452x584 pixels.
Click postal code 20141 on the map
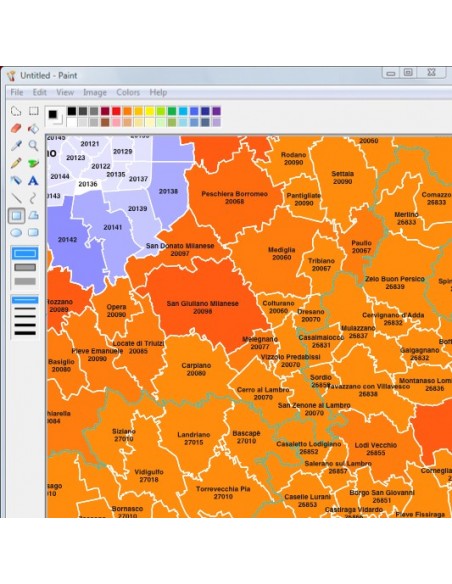click(x=112, y=227)
